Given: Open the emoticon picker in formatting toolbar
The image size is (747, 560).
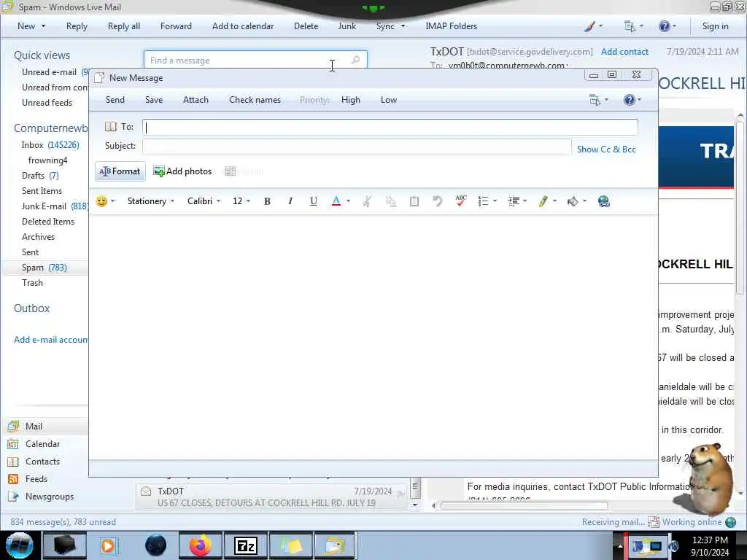Looking at the screenshot, I should pos(101,201).
